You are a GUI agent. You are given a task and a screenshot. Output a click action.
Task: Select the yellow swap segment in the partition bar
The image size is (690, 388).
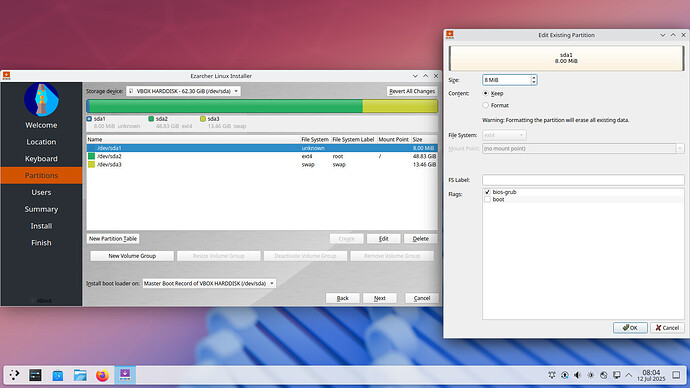pyautogui.click(x=400, y=106)
